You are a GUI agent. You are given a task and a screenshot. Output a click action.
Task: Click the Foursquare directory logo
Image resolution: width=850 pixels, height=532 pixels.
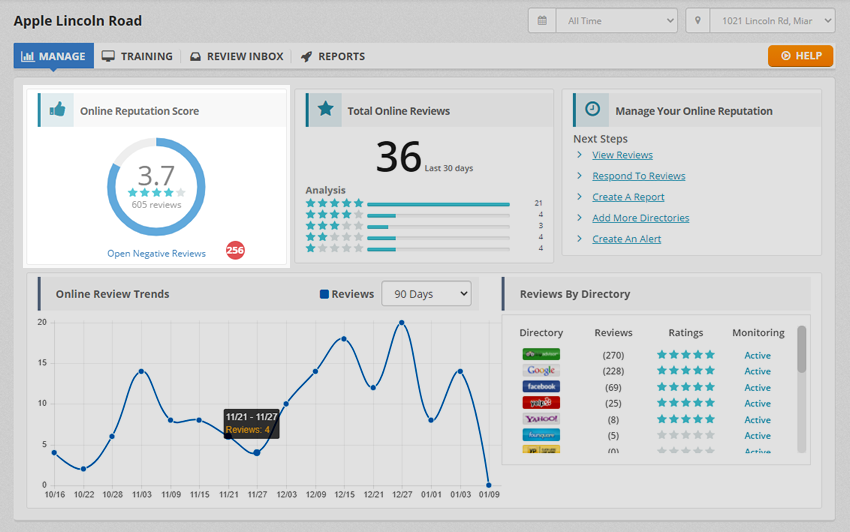(x=541, y=435)
